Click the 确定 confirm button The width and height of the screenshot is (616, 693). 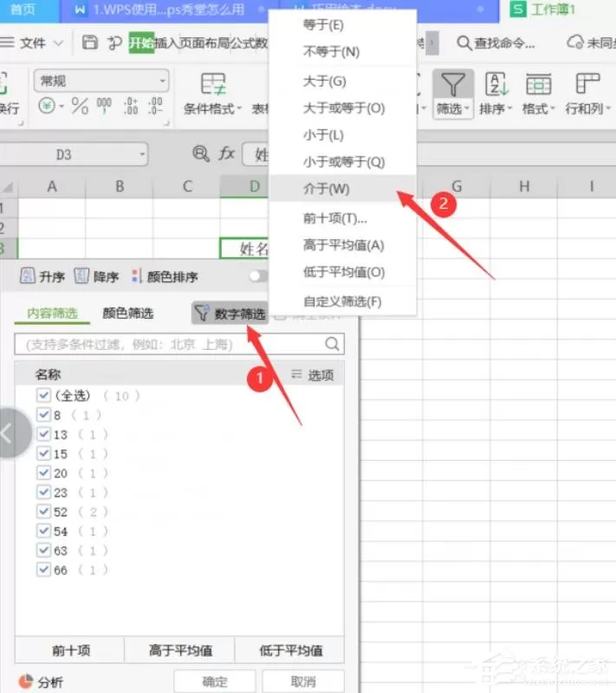pos(215,682)
